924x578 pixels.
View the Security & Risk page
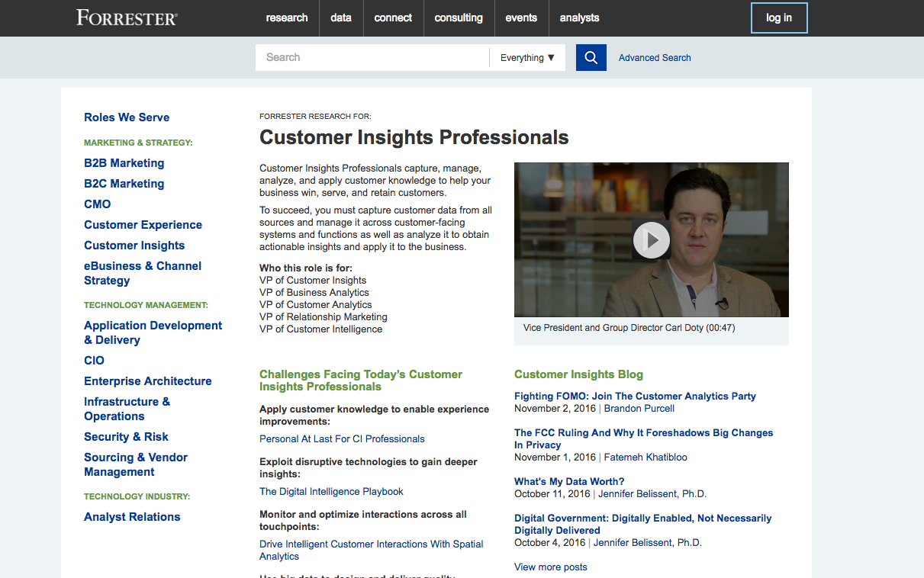pos(126,436)
